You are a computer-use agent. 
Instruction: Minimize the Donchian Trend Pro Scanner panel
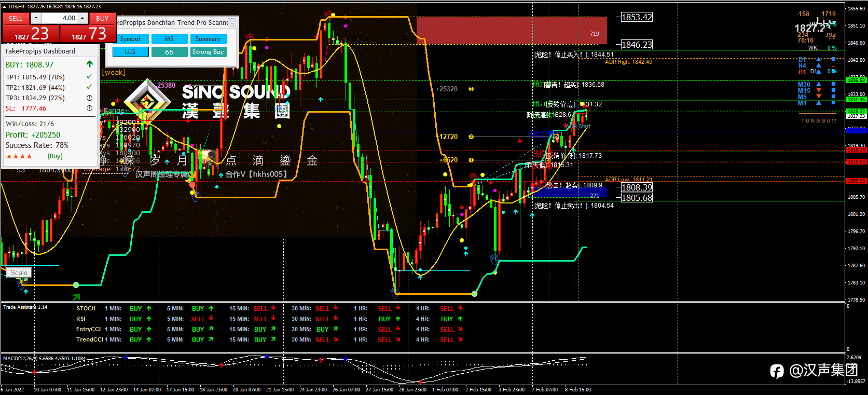pyautogui.click(x=232, y=22)
